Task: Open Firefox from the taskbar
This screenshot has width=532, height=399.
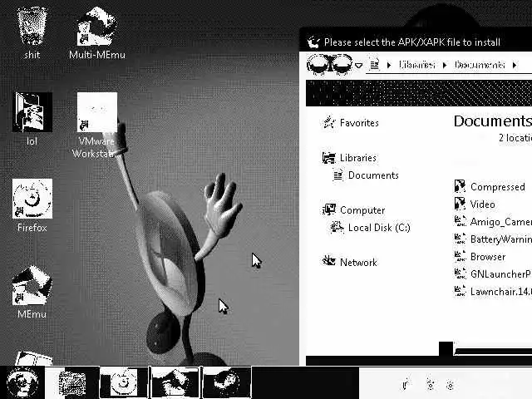Action: point(124,382)
